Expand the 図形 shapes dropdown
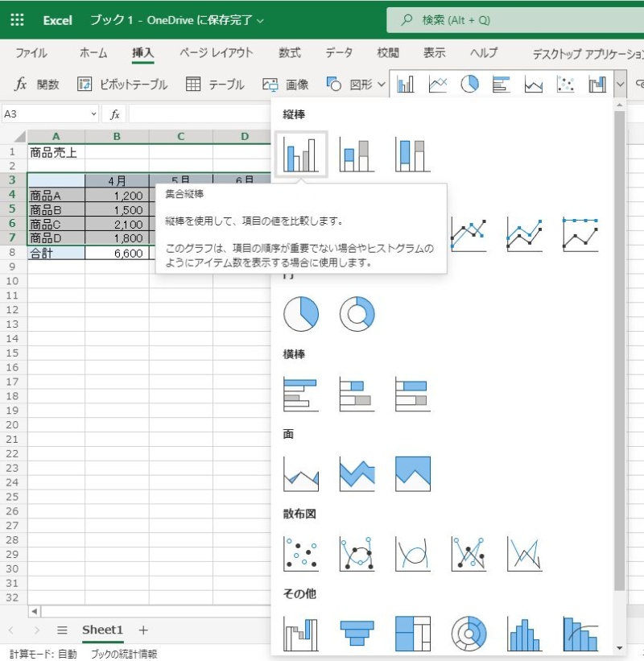Screen dimensions: 644x661 (357, 83)
